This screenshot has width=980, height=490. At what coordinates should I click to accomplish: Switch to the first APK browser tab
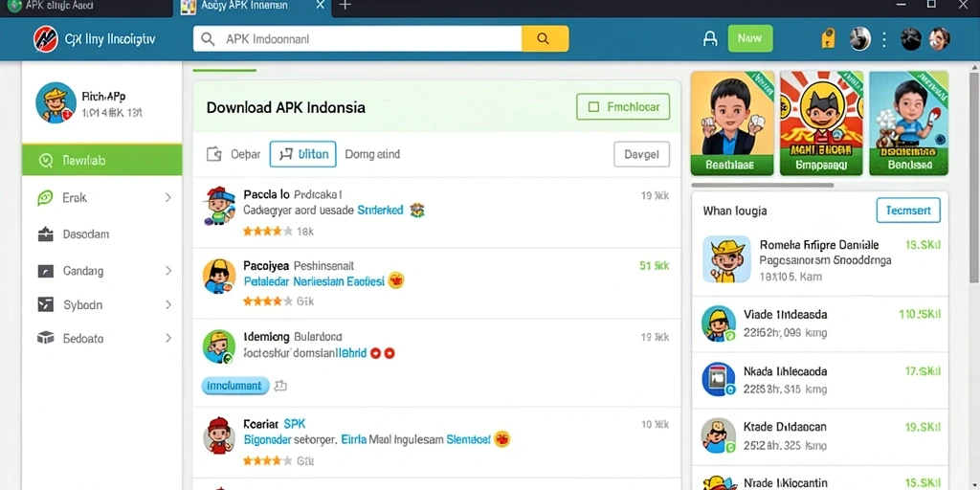tap(86, 7)
